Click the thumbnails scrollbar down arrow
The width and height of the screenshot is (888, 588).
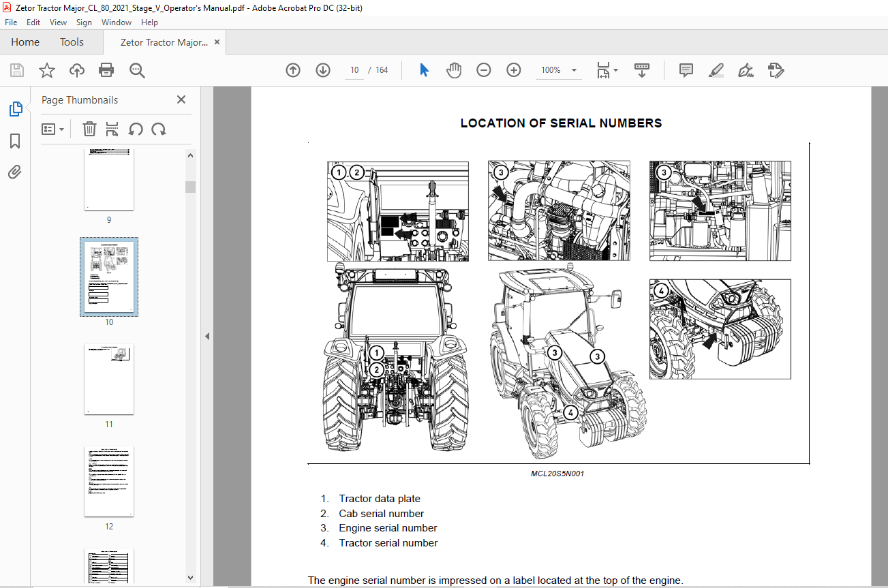(x=191, y=577)
